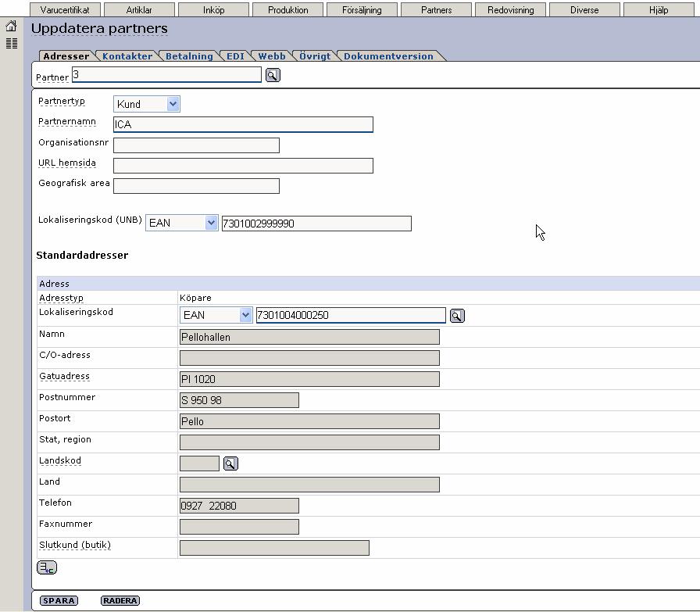Search for a partner with magnifier icon
This screenshot has width=700, height=612.
[x=273, y=75]
